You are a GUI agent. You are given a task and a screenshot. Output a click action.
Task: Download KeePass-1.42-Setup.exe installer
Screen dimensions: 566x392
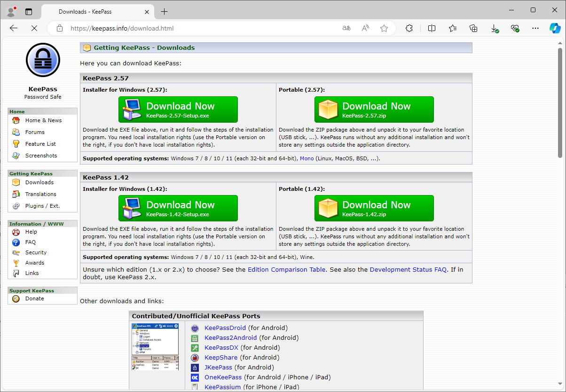(178, 208)
